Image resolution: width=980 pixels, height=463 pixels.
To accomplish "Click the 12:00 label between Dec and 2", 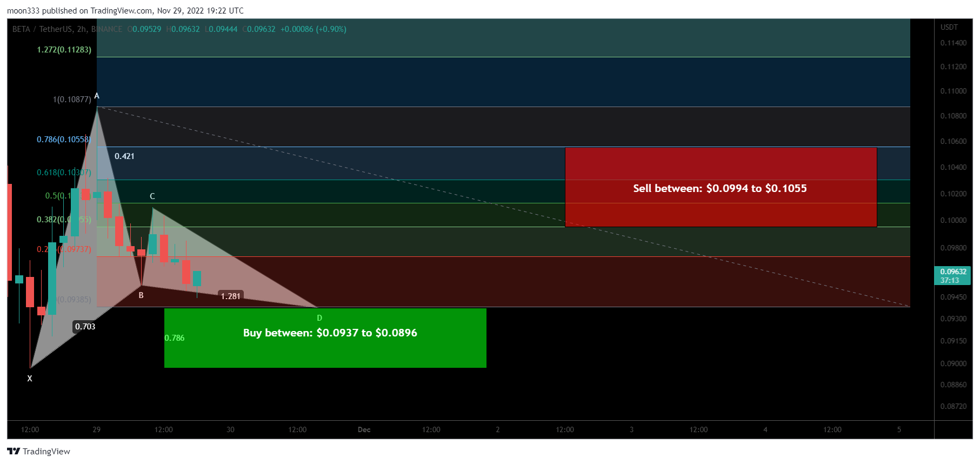I will click(431, 429).
